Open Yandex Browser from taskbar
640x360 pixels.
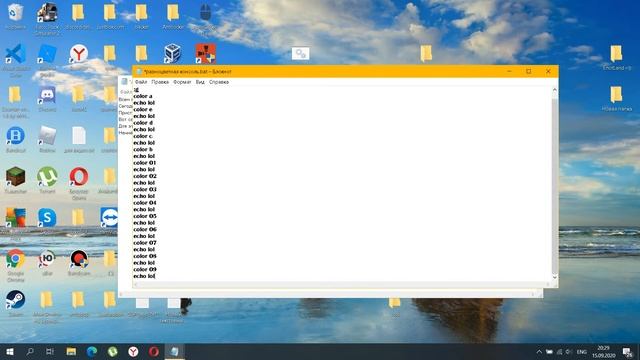click(133, 351)
